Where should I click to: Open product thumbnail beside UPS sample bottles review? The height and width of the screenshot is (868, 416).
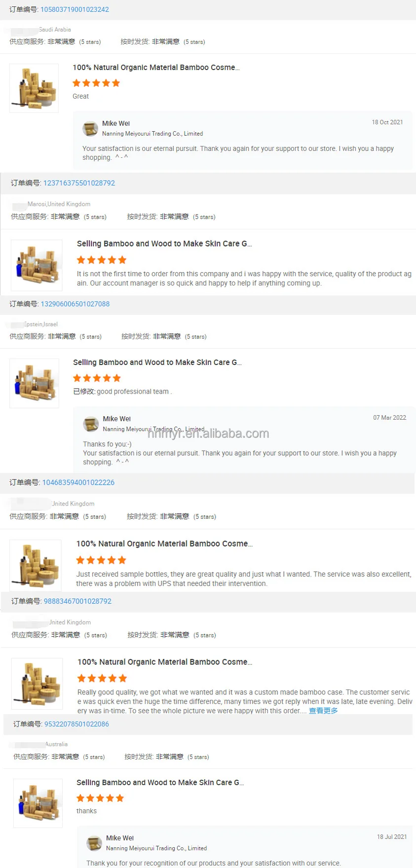tap(36, 565)
